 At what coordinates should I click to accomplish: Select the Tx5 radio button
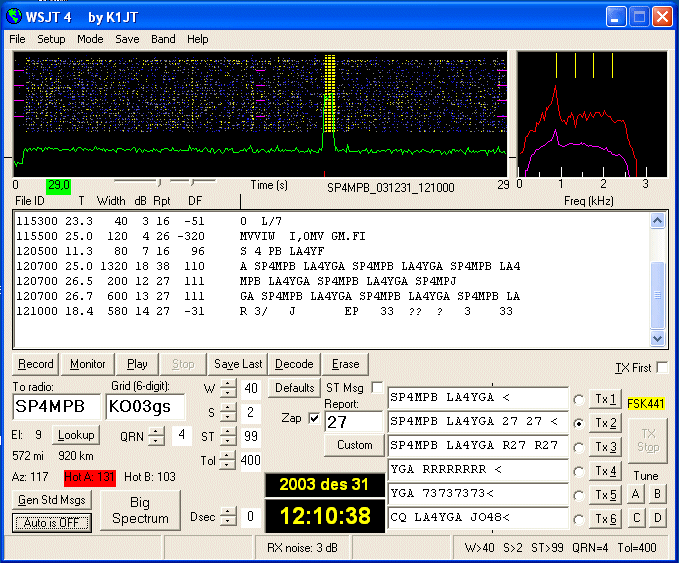pyautogui.click(x=579, y=495)
